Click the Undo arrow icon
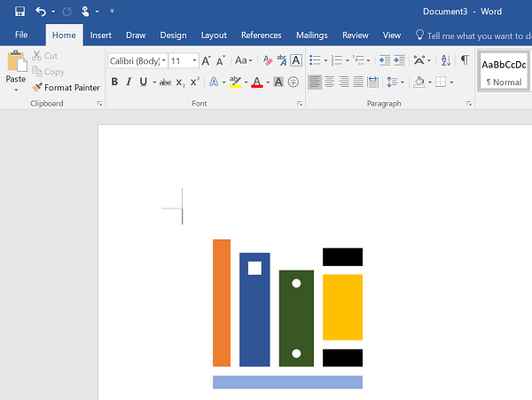The height and width of the screenshot is (400, 532). (41, 12)
